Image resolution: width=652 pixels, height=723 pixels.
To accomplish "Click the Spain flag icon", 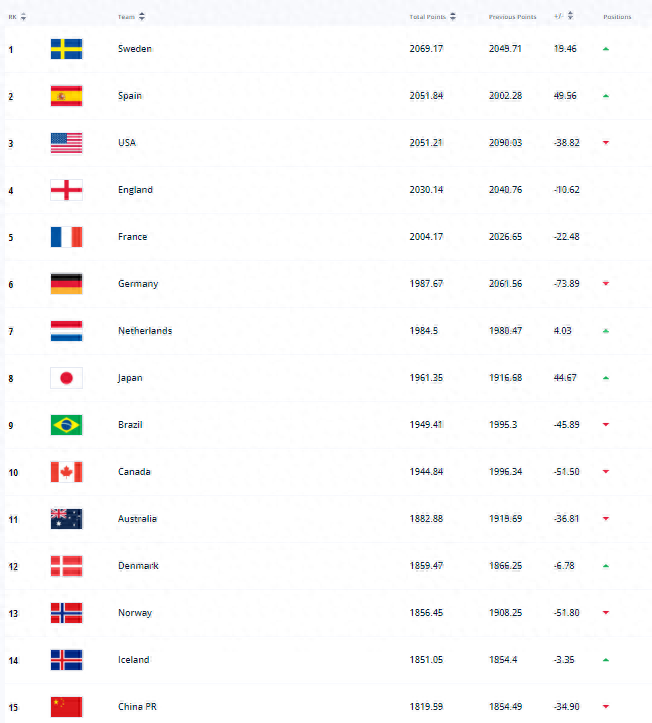I will click(x=66, y=96).
